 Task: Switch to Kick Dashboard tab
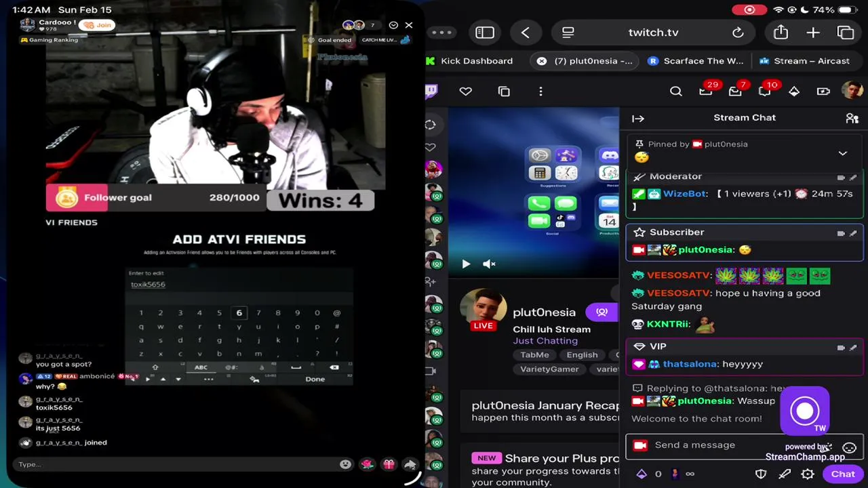[469, 61]
